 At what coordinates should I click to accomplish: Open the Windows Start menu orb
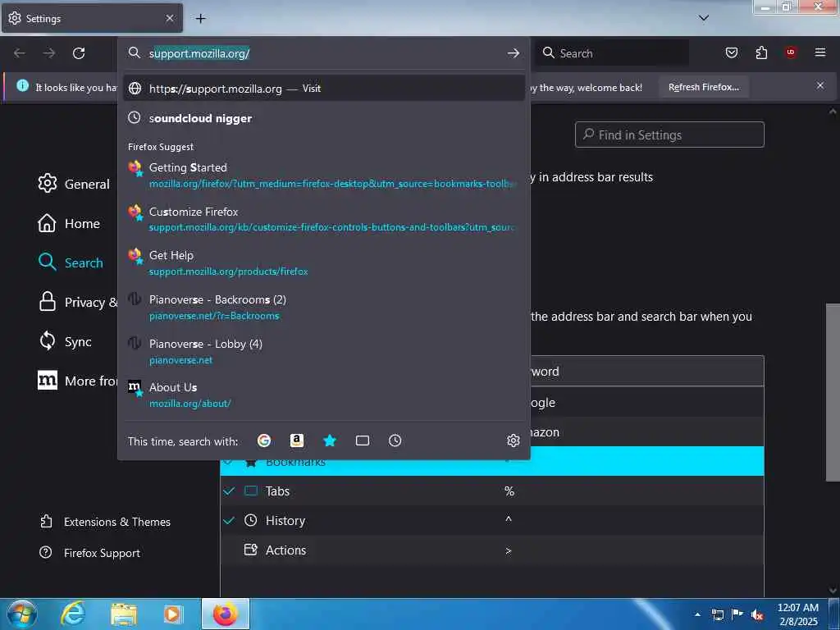click(21, 614)
